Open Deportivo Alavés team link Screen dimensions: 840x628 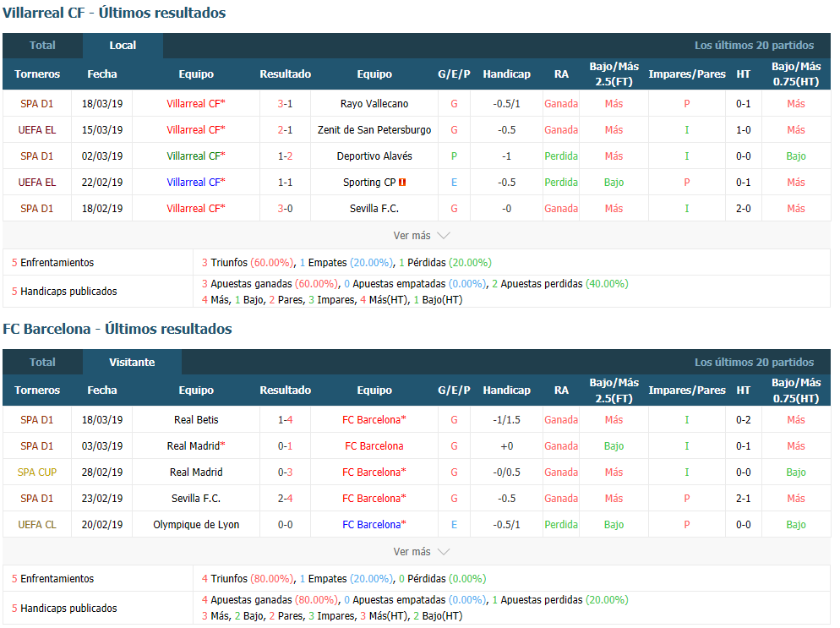[x=374, y=156]
